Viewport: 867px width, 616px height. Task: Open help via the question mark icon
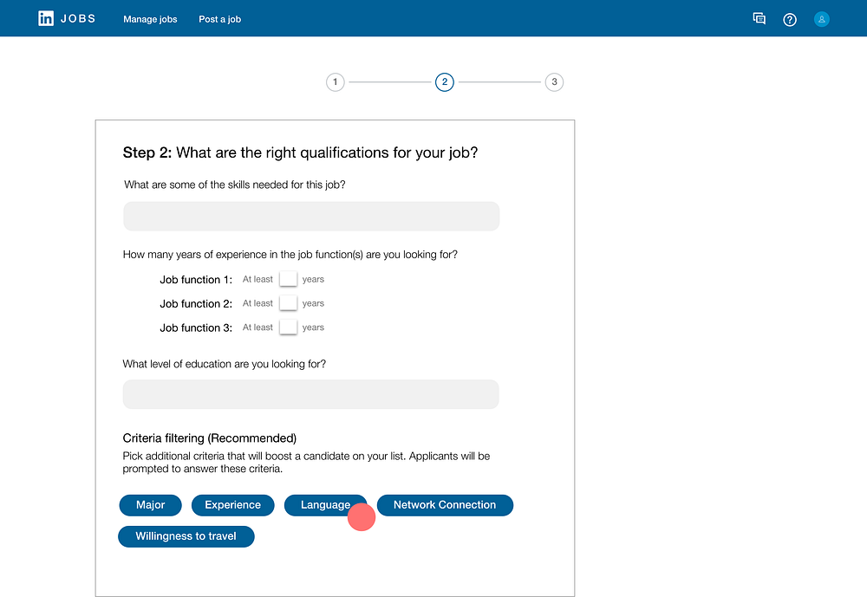(790, 19)
